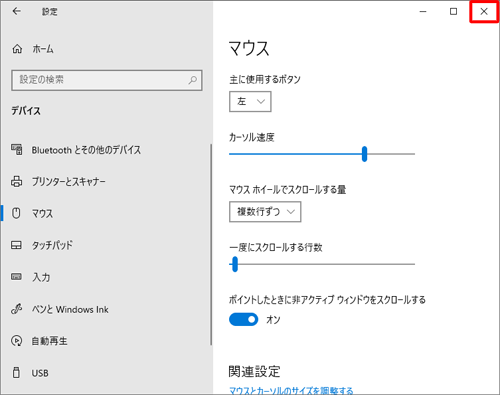Toggle non-active window scrolling switch
The width and height of the screenshot is (500, 395).
coord(243,319)
